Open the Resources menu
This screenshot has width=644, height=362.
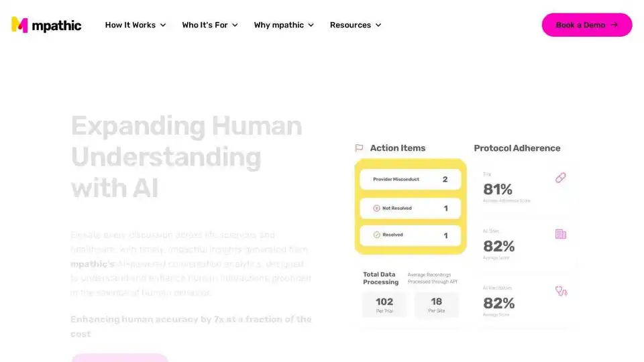356,25
